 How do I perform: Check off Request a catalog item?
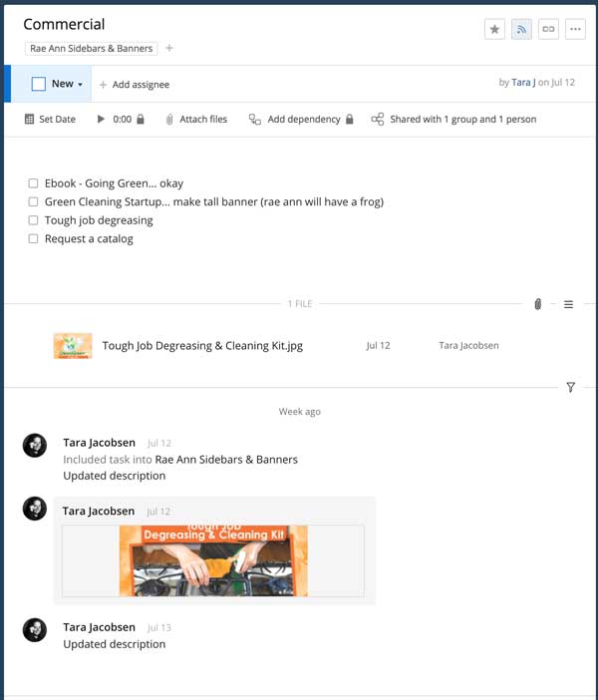(x=33, y=239)
